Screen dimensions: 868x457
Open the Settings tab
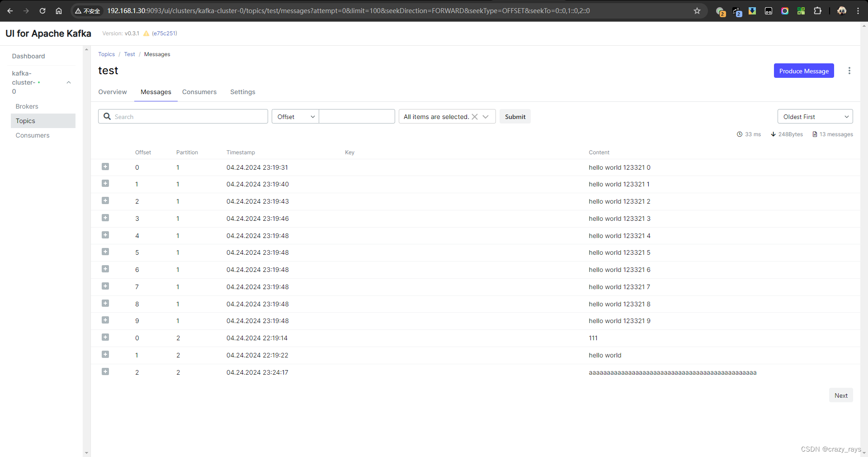(243, 92)
